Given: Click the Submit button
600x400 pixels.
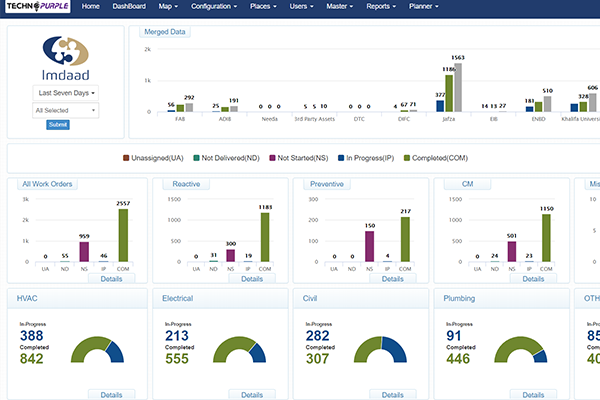Looking at the screenshot, I should pyautogui.click(x=58, y=124).
